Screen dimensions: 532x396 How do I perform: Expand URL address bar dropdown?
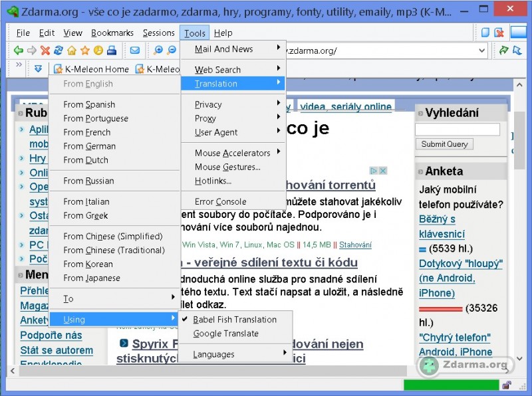click(x=481, y=50)
